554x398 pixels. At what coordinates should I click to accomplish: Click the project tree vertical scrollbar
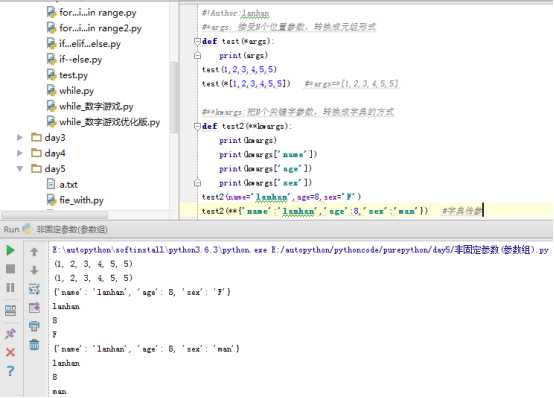pos(173,97)
